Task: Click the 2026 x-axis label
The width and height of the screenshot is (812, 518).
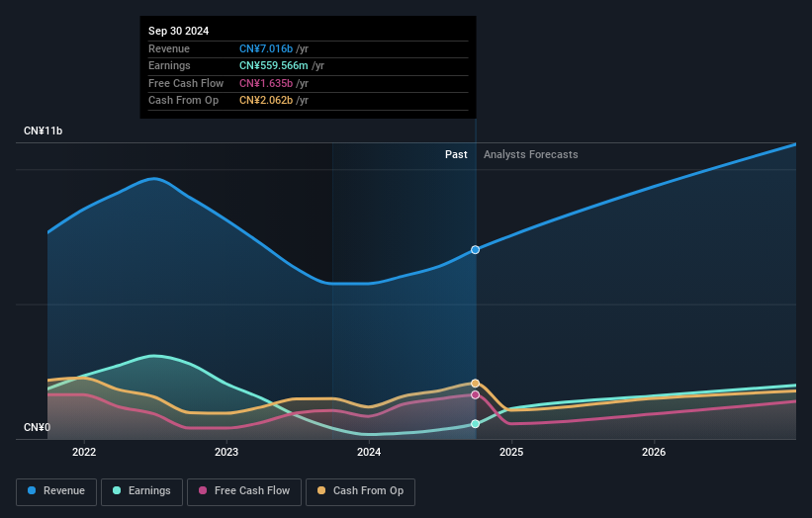Action: click(x=654, y=452)
